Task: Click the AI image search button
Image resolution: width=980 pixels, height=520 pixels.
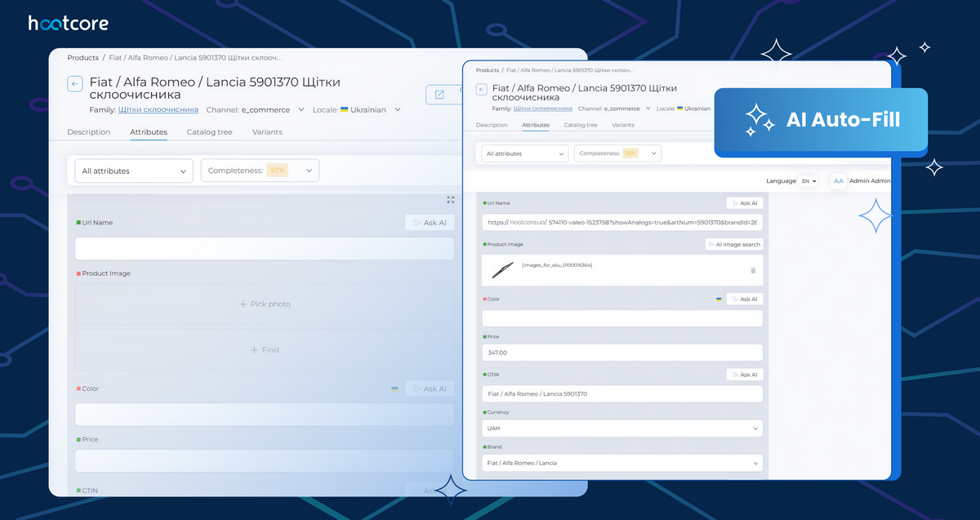Action: click(x=733, y=244)
